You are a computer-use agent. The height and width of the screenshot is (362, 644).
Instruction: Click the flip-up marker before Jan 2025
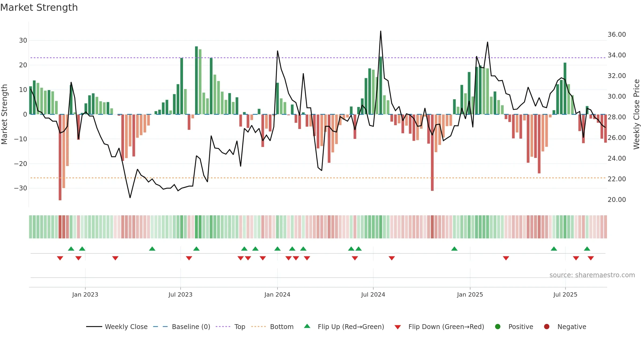point(454,249)
